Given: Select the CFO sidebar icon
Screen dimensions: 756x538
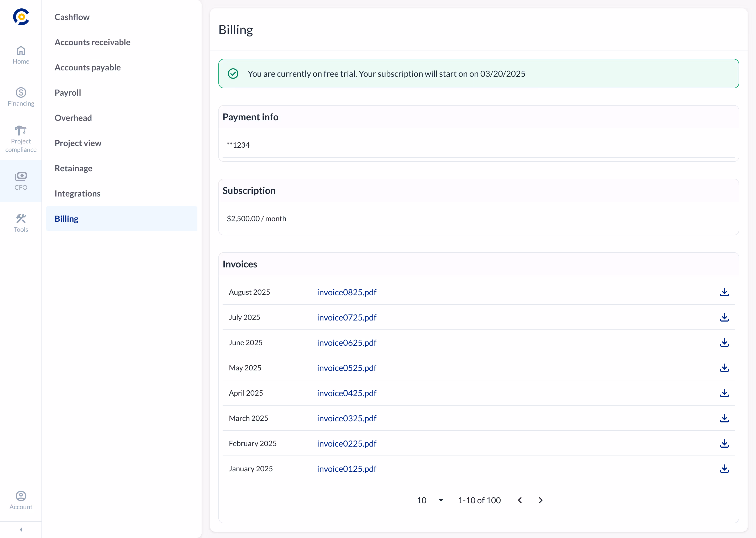Looking at the screenshot, I should (x=21, y=181).
